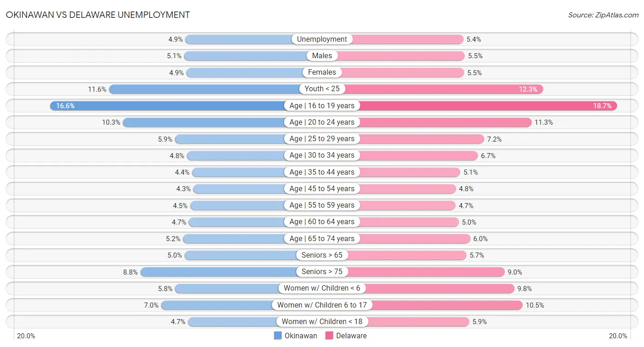The height and width of the screenshot is (347, 644).
Task: Toggle the Okinawan legend label
Action: coord(300,336)
